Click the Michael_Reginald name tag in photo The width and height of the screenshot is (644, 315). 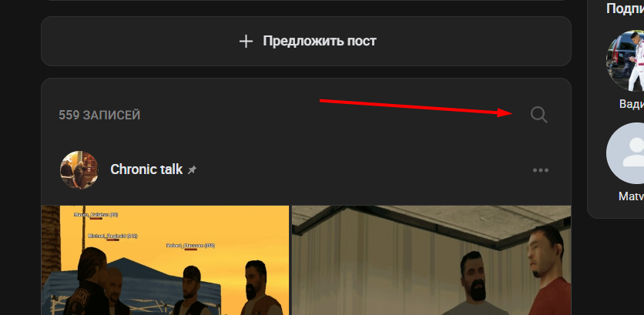112,236
